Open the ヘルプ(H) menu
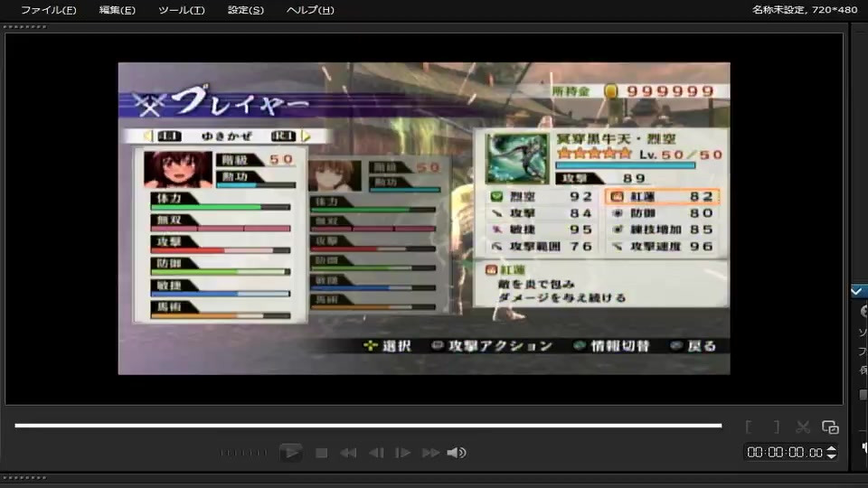This screenshot has width=868, height=488. tap(310, 10)
